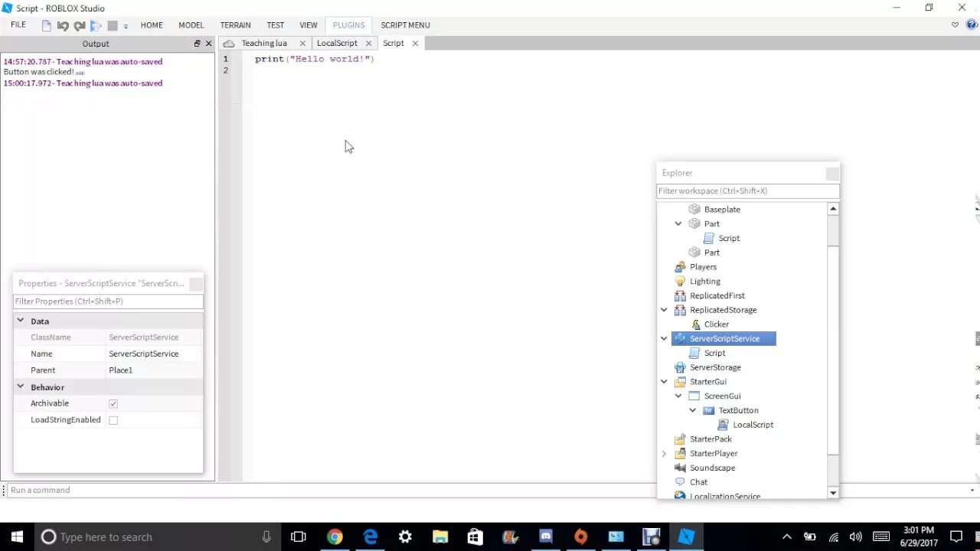This screenshot has height=551, width=980.
Task: Select the PLUGINS ribbon tab
Action: [348, 25]
